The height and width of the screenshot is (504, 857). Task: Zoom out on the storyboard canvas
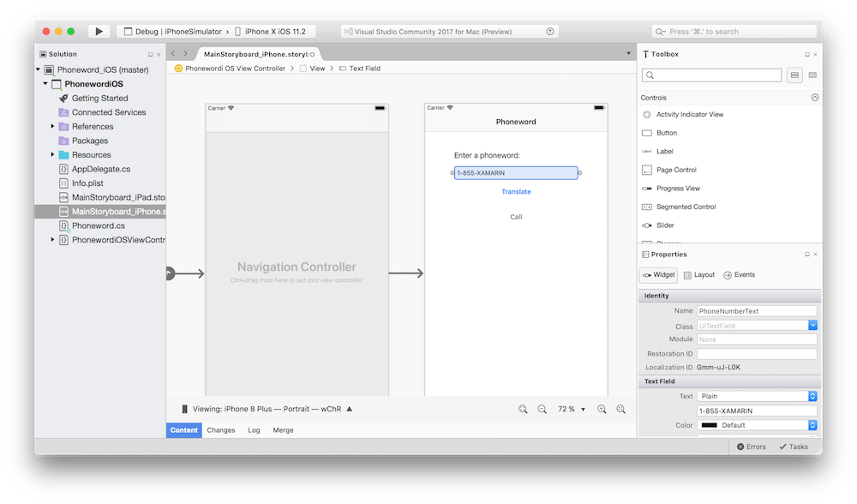(x=542, y=409)
